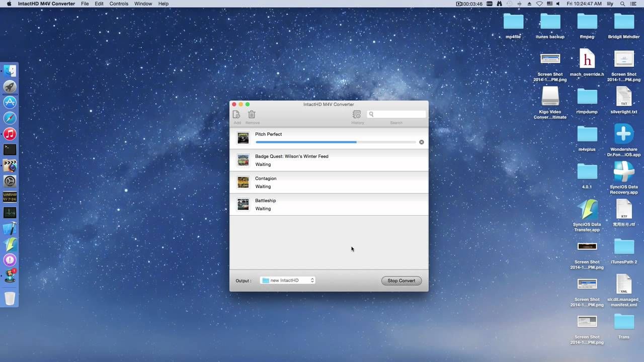
Task: Open the Console warning icon in Dock
Action: click(x=10, y=197)
